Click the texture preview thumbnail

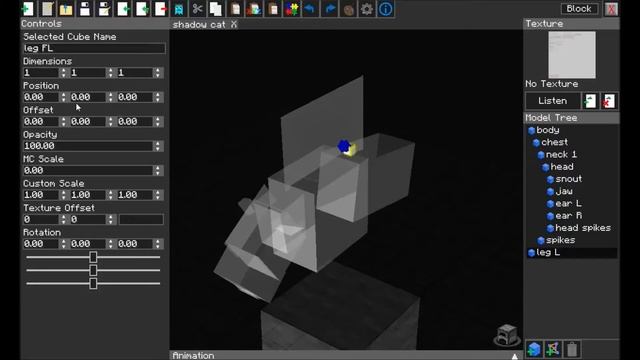(572, 55)
